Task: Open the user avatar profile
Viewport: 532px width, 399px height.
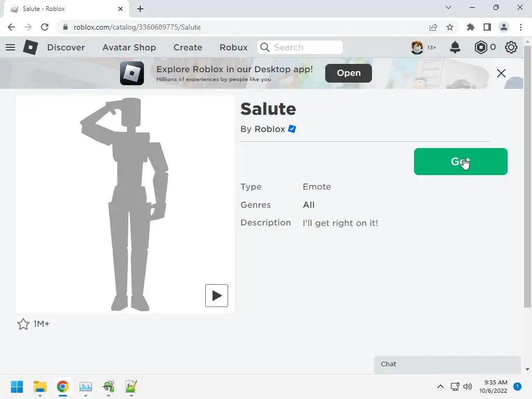Action: (x=417, y=47)
